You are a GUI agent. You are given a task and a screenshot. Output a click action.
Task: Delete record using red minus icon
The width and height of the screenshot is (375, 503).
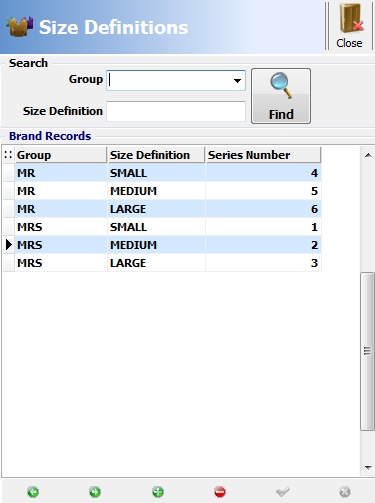point(220,492)
